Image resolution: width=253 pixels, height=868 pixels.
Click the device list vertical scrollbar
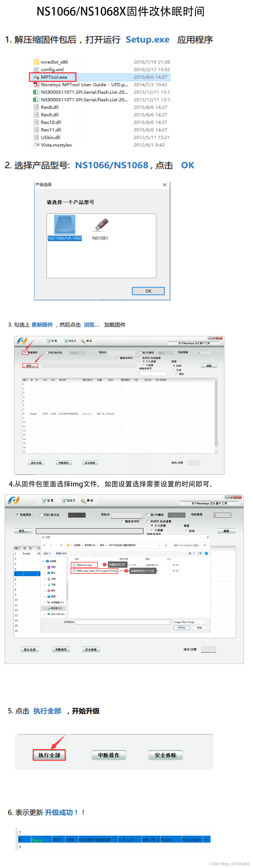pos(216,415)
